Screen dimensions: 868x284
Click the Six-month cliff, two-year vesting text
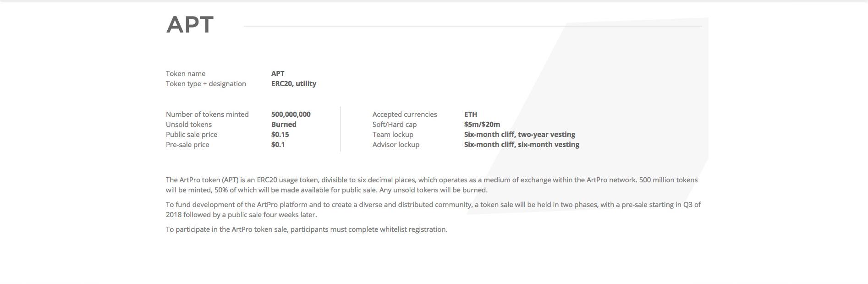pos(520,135)
